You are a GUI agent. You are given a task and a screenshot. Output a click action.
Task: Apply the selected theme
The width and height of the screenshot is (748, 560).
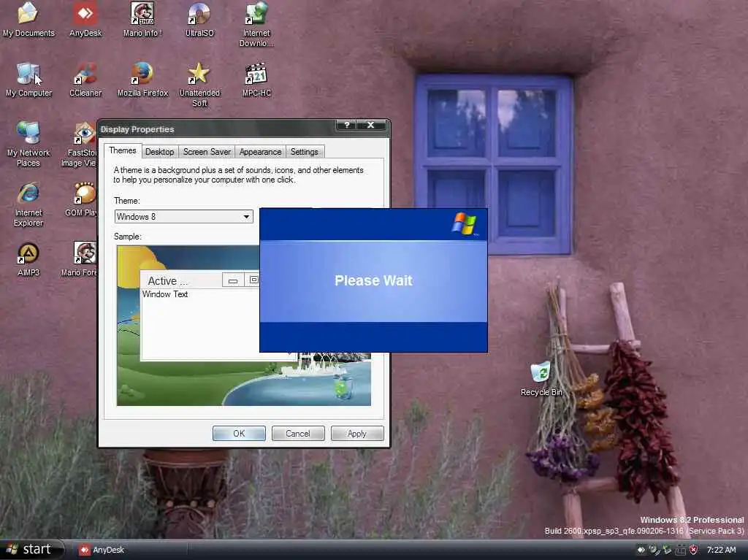tap(356, 433)
